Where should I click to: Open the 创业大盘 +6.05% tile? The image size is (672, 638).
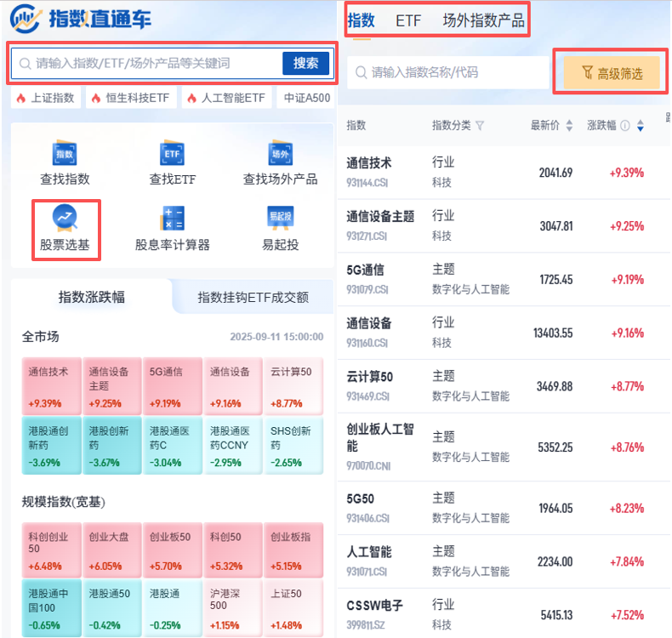coord(111,550)
